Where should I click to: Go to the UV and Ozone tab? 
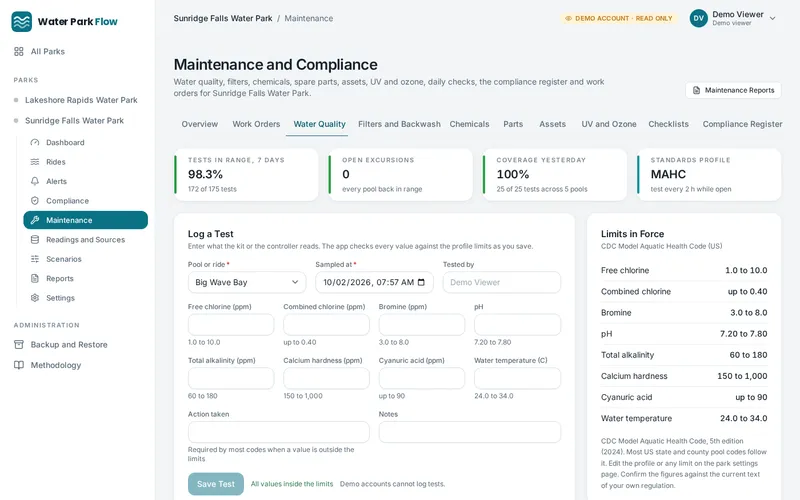point(609,124)
